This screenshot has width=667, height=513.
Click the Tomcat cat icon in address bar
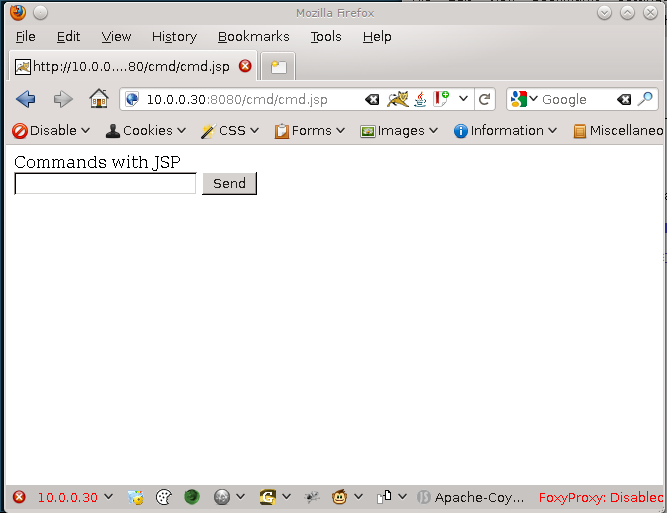(x=397, y=99)
